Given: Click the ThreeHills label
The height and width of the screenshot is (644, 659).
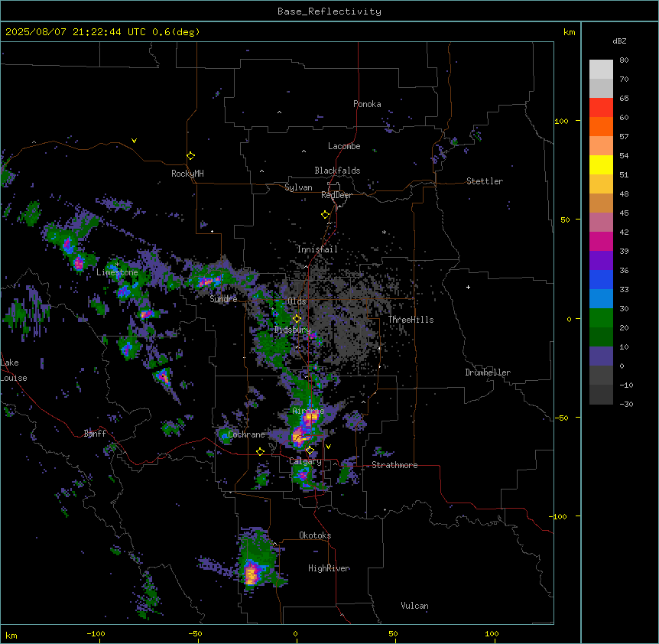Looking at the screenshot, I should point(411,320).
